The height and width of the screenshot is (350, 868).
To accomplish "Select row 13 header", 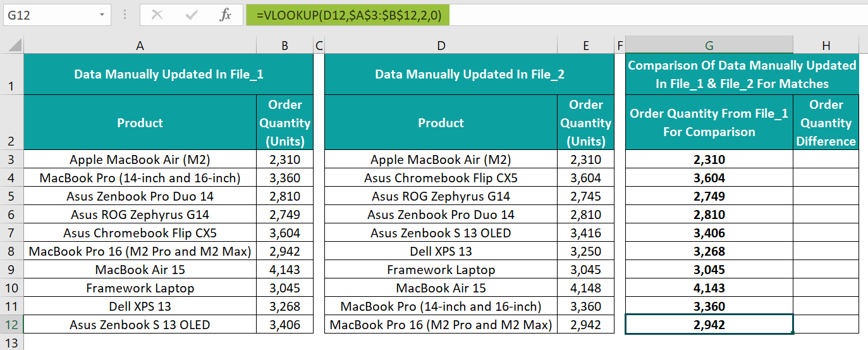I will point(12,342).
